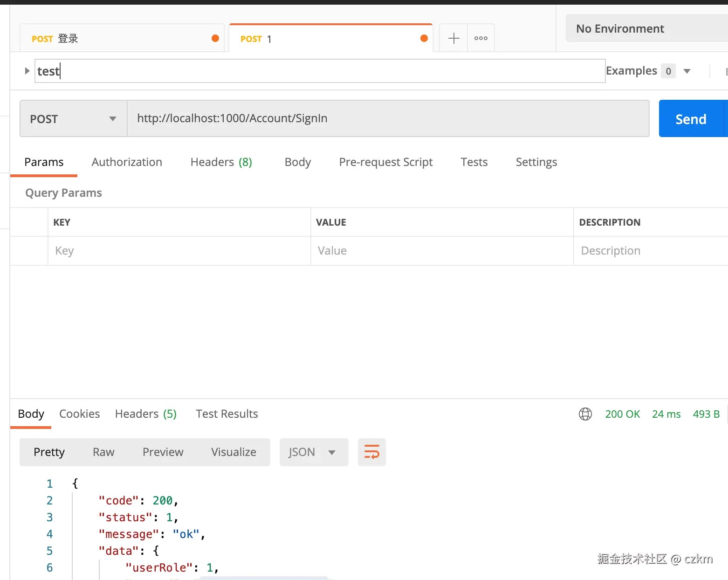Toggle word wrap icon in response viewer

(372, 452)
